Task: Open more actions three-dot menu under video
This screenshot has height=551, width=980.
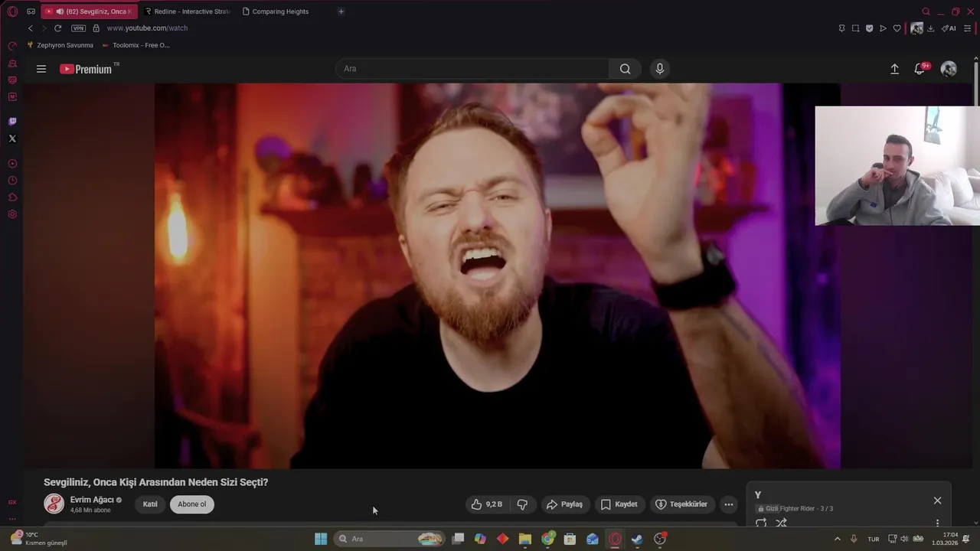Action: (729, 504)
